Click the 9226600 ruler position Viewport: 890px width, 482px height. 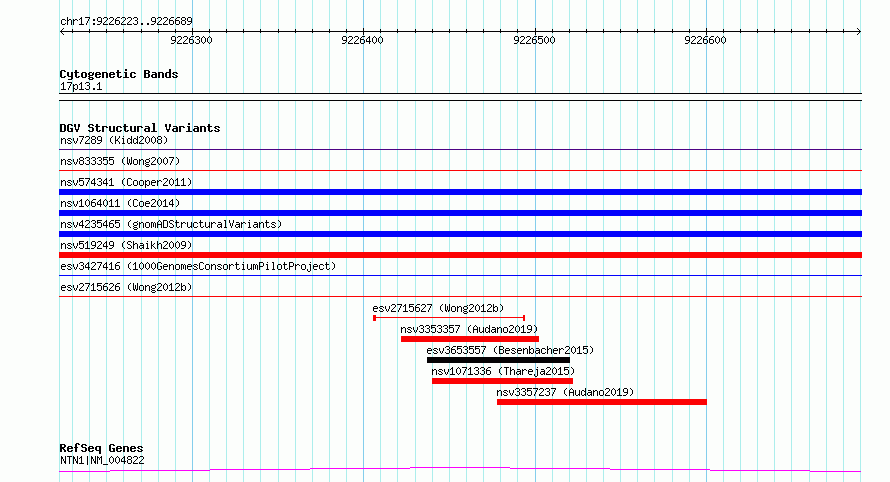[x=705, y=40]
